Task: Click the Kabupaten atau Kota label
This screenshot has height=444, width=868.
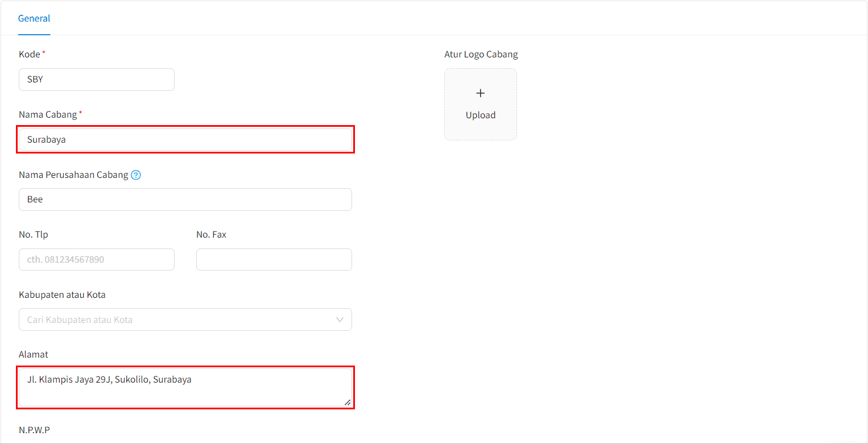Action: click(x=62, y=294)
